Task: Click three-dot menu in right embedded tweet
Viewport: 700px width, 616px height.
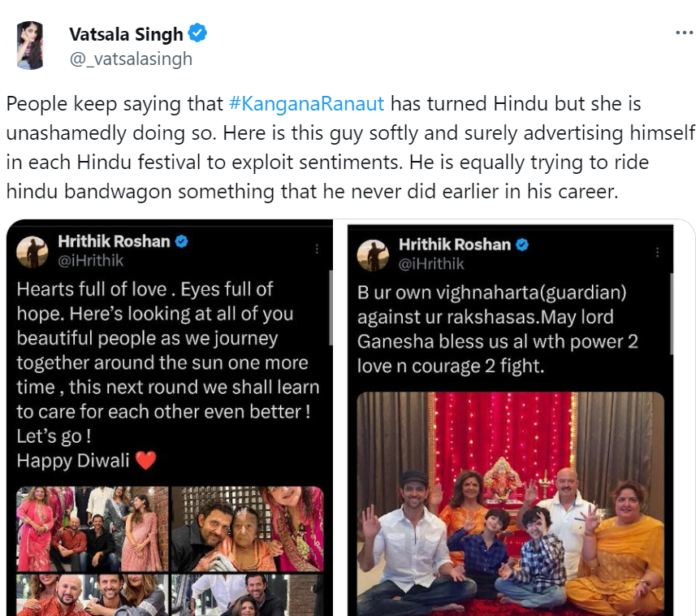Action: tap(658, 253)
